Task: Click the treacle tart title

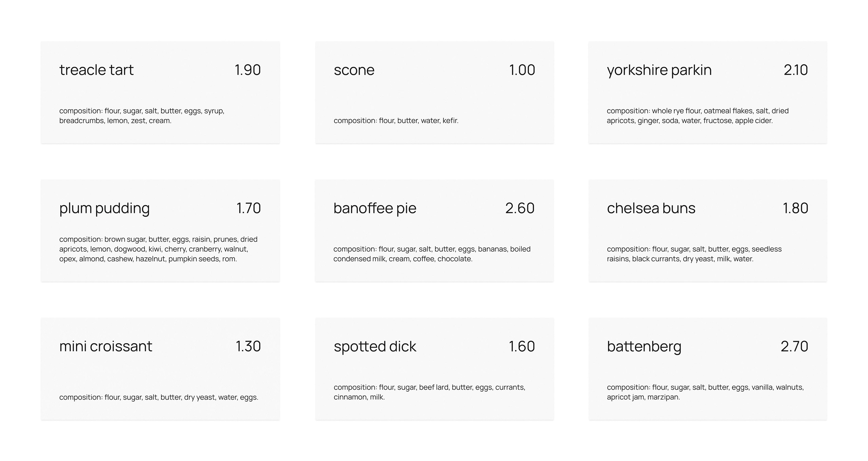Action: point(96,70)
